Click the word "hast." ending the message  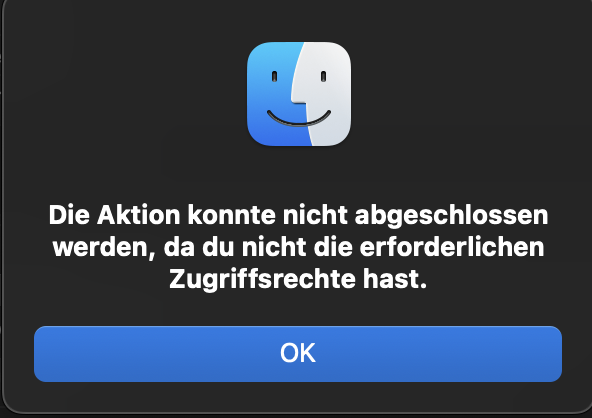(x=395, y=279)
